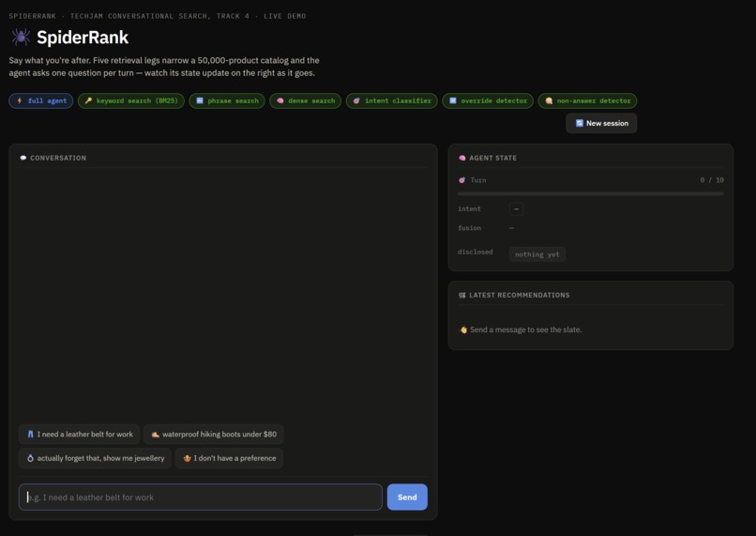Viewport: 756px width, 536px height.
Task: Select the keyword search (BM25) chip
Action: tap(131, 100)
